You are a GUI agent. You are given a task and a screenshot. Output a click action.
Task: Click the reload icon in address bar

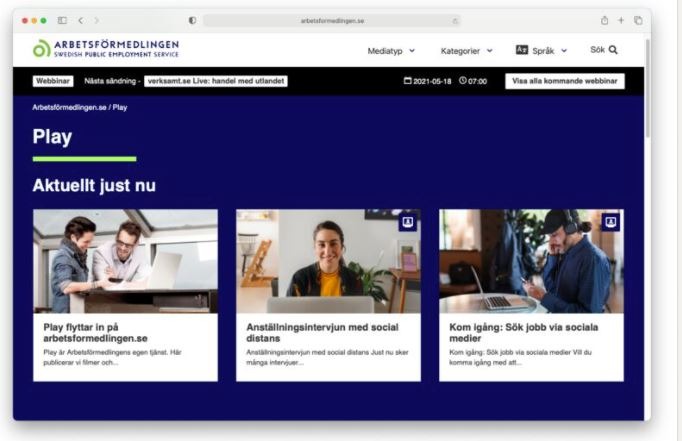(456, 20)
